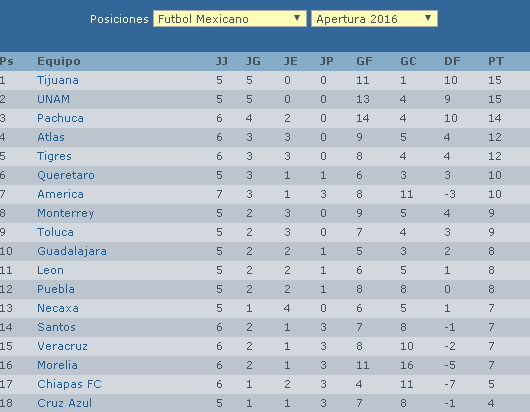Select the Pachuca team link
The height and width of the screenshot is (412, 530).
pos(61,118)
